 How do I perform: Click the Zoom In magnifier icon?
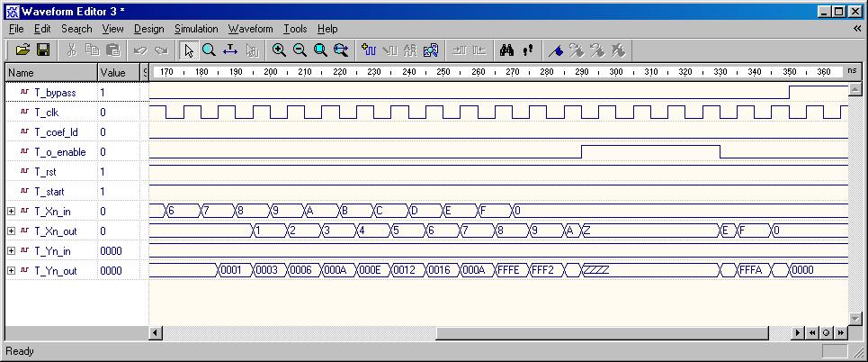[x=279, y=50]
